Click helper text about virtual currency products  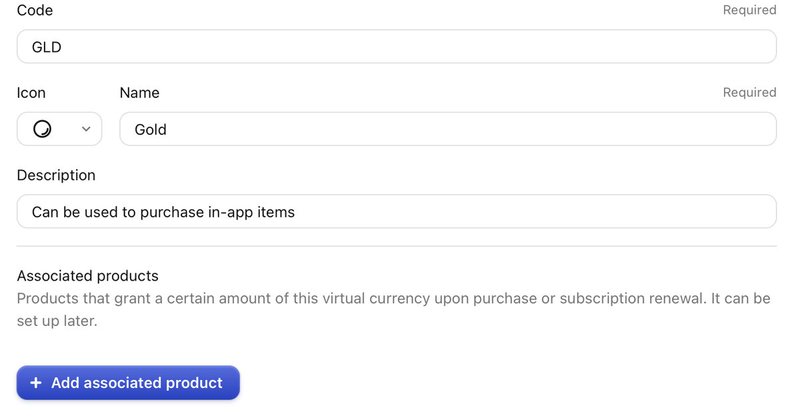coord(393,309)
